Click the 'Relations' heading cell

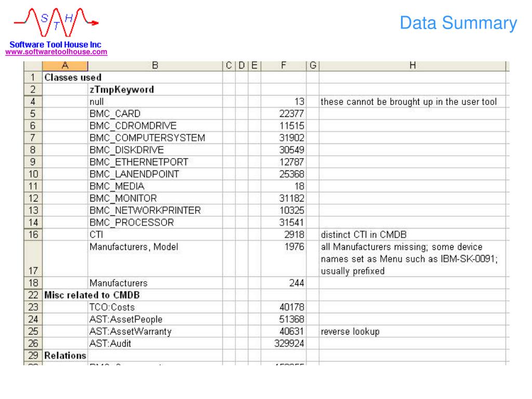coord(65,355)
